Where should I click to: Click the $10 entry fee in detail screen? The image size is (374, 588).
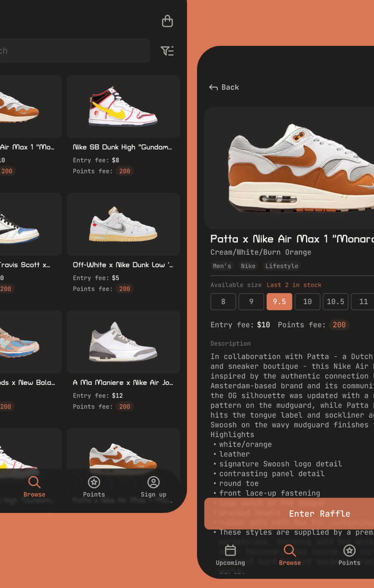click(x=263, y=325)
